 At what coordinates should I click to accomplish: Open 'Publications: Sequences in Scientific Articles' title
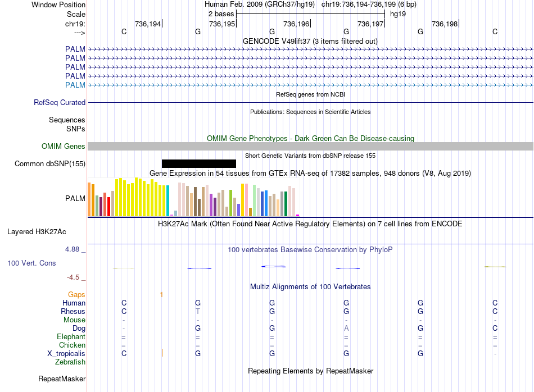click(x=310, y=112)
